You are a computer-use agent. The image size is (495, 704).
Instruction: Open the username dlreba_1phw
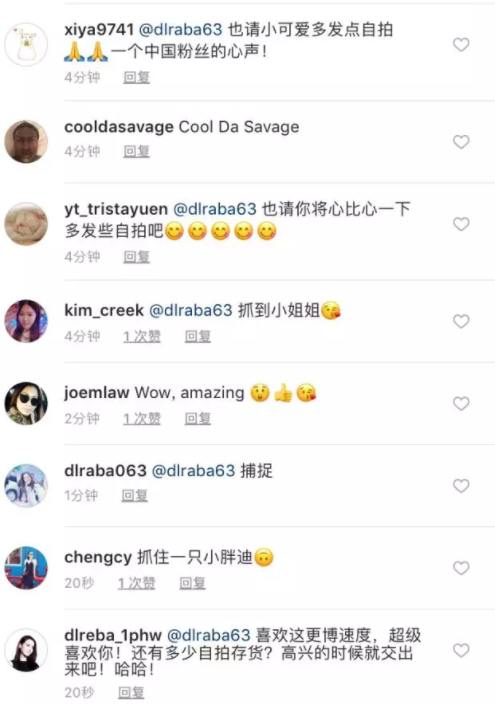pyautogui.click(x=113, y=635)
